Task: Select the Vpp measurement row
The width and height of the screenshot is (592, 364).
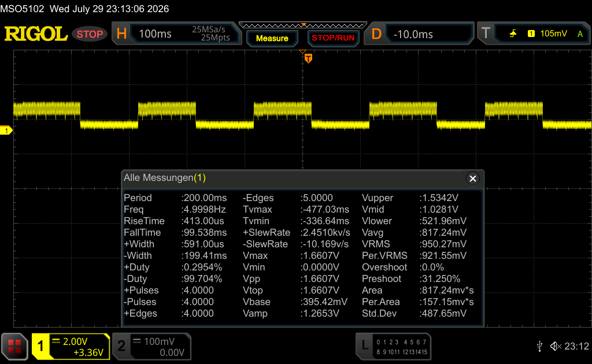Action: pyautogui.click(x=291, y=278)
